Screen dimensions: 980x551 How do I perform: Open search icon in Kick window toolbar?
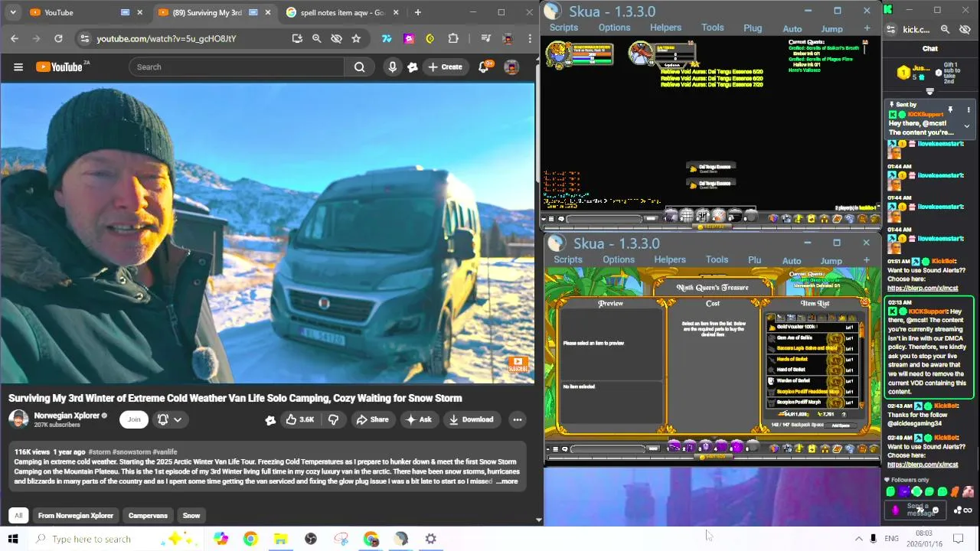pos(945,29)
